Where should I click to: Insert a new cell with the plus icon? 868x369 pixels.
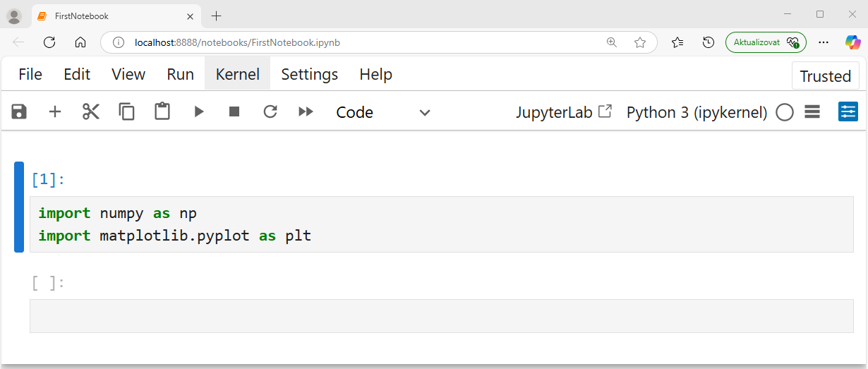click(x=55, y=111)
